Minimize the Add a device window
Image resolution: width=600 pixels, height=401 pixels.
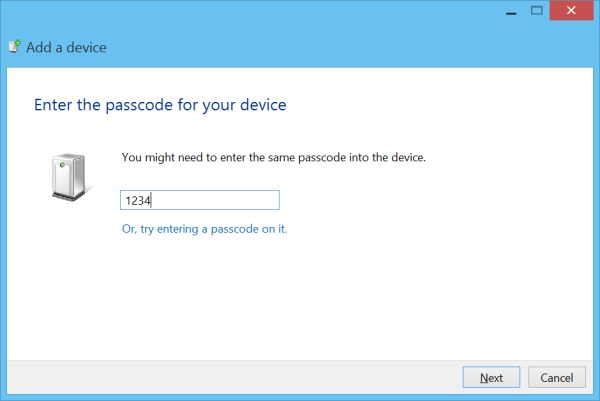tap(511, 11)
